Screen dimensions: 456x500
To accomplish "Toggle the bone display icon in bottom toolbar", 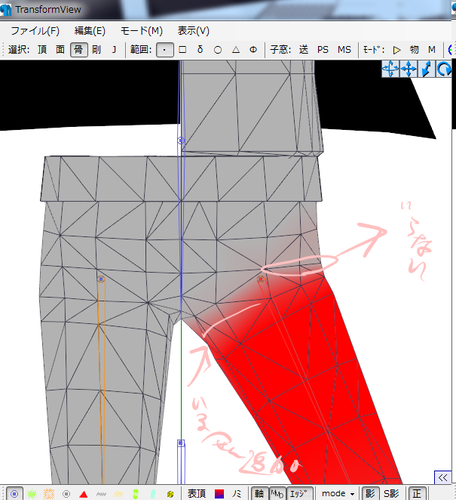I will pyautogui.click(x=101, y=494).
